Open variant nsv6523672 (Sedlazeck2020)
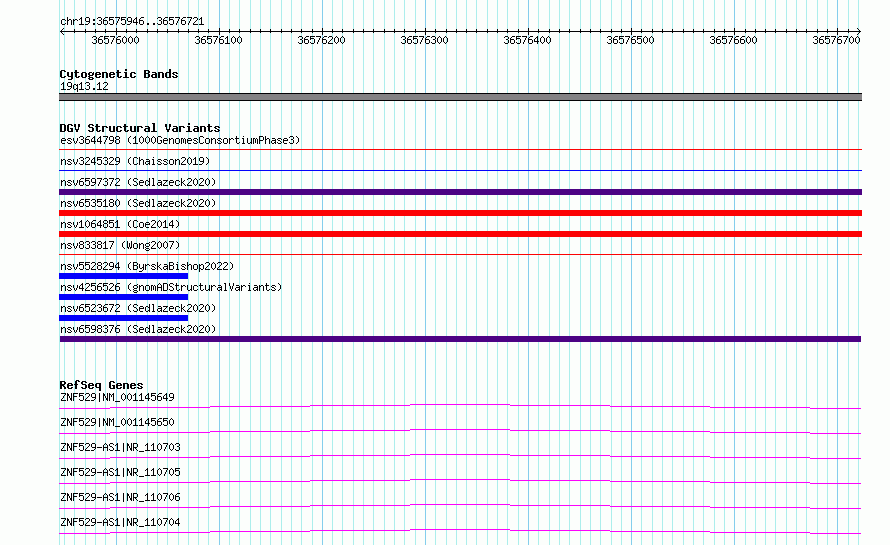 tap(138, 308)
